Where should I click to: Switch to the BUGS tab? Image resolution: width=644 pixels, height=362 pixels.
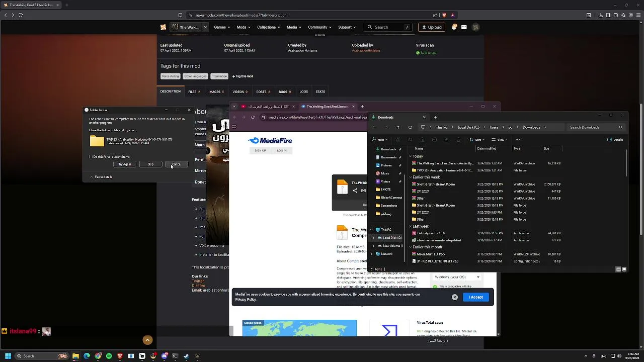click(x=285, y=92)
